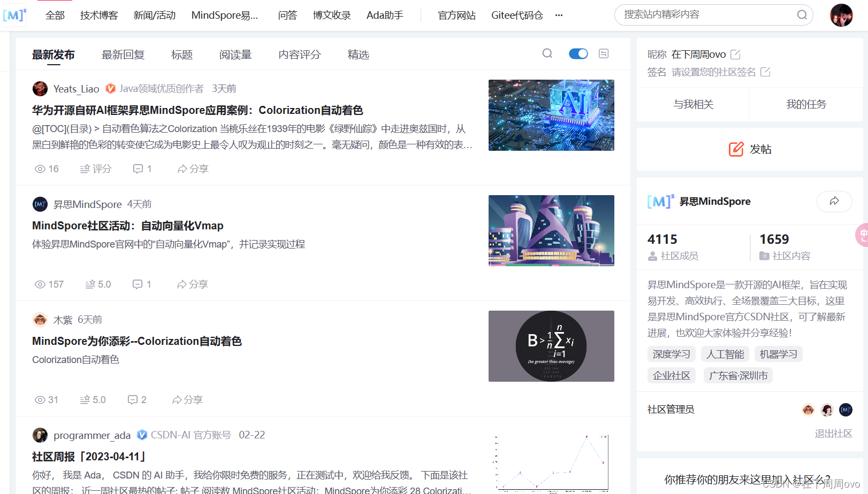Open 与我相关 section
This screenshot has width=868, height=494.
click(x=693, y=104)
